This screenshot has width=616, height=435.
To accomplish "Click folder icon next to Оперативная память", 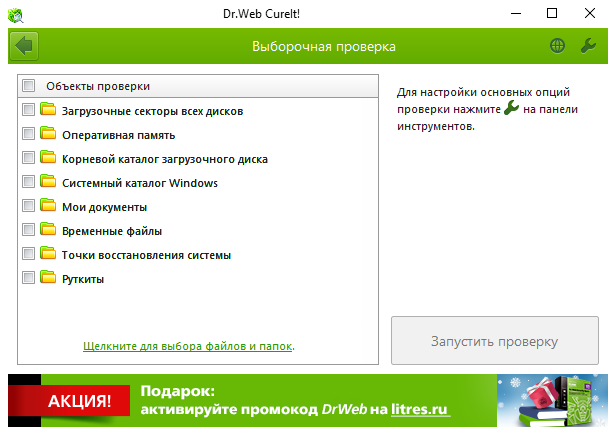I will [x=48, y=133].
